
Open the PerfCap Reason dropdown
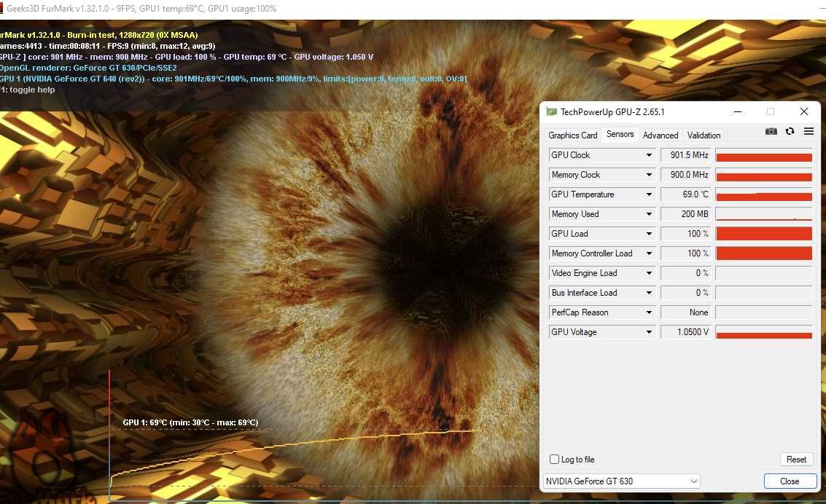click(x=649, y=312)
